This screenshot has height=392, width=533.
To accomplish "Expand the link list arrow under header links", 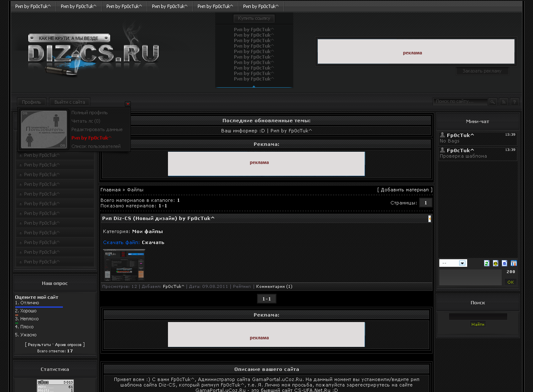I will click(254, 86).
